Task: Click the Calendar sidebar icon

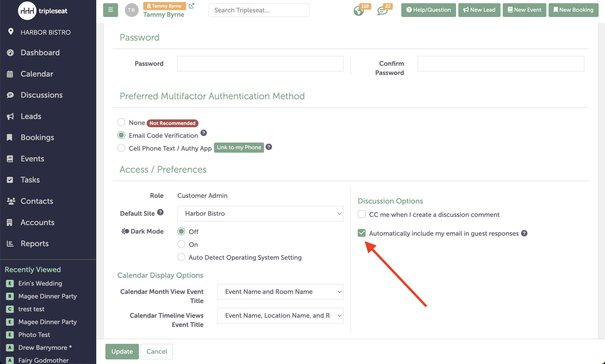Action: tap(10, 74)
